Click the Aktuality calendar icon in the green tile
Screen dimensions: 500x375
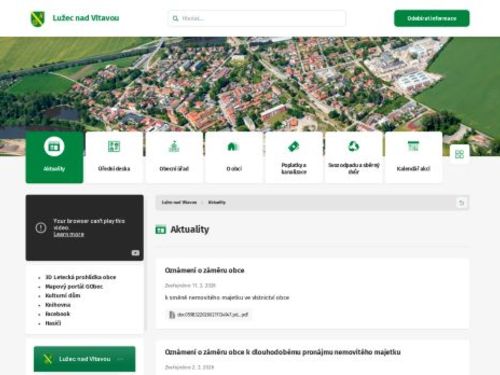click(x=54, y=147)
